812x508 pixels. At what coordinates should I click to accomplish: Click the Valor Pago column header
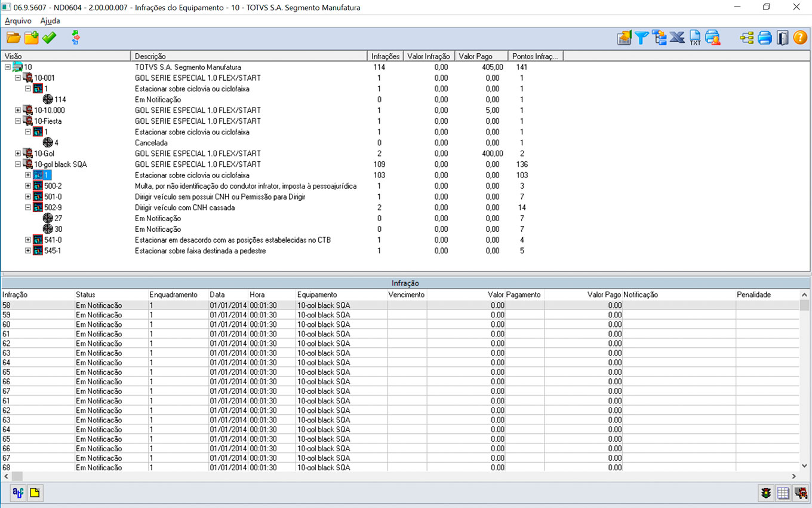[475, 56]
